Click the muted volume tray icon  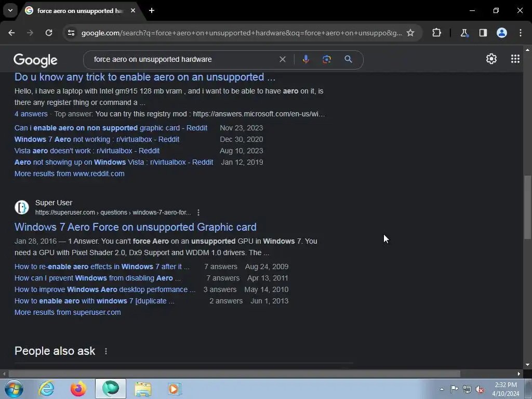point(480,390)
